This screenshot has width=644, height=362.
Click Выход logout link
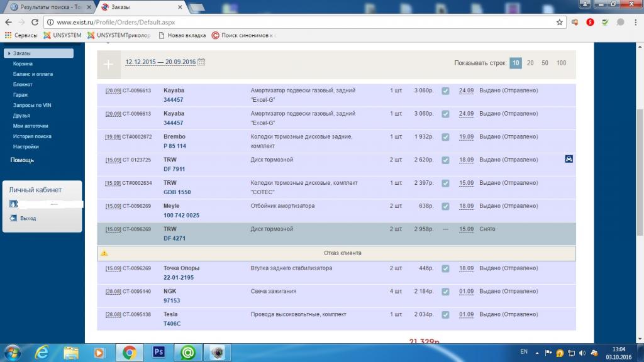(x=28, y=218)
